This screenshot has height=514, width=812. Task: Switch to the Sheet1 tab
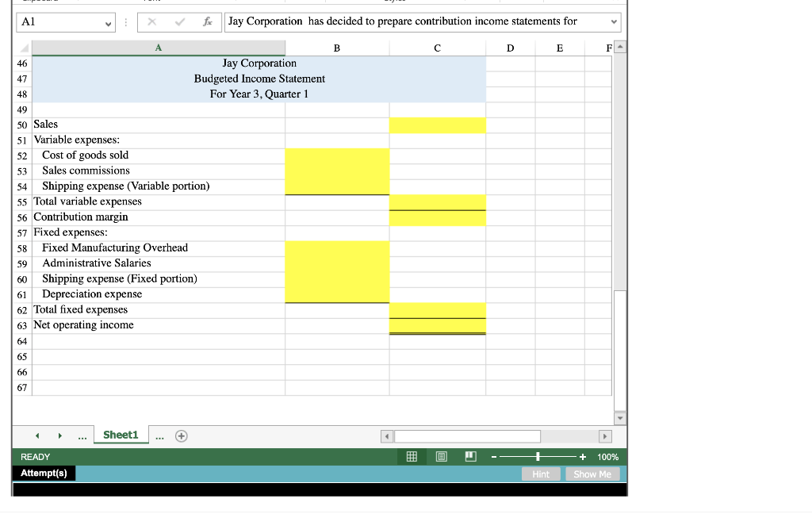pos(121,435)
